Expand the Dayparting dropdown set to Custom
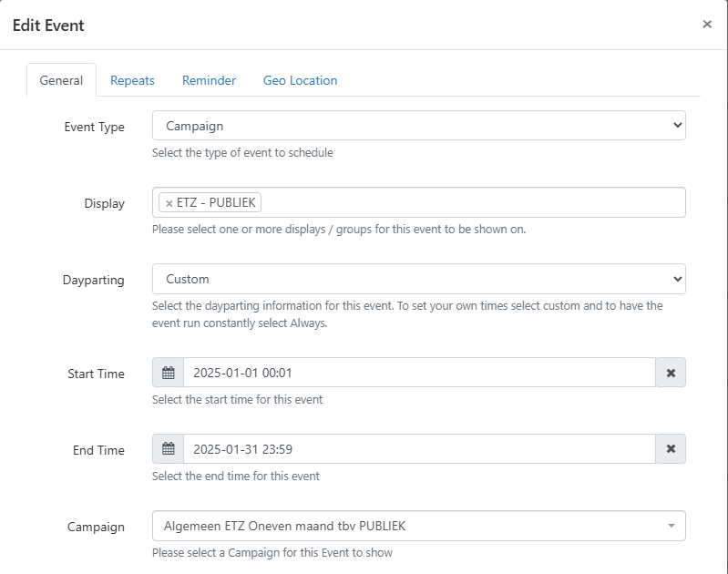The width and height of the screenshot is (728, 574). (x=418, y=279)
